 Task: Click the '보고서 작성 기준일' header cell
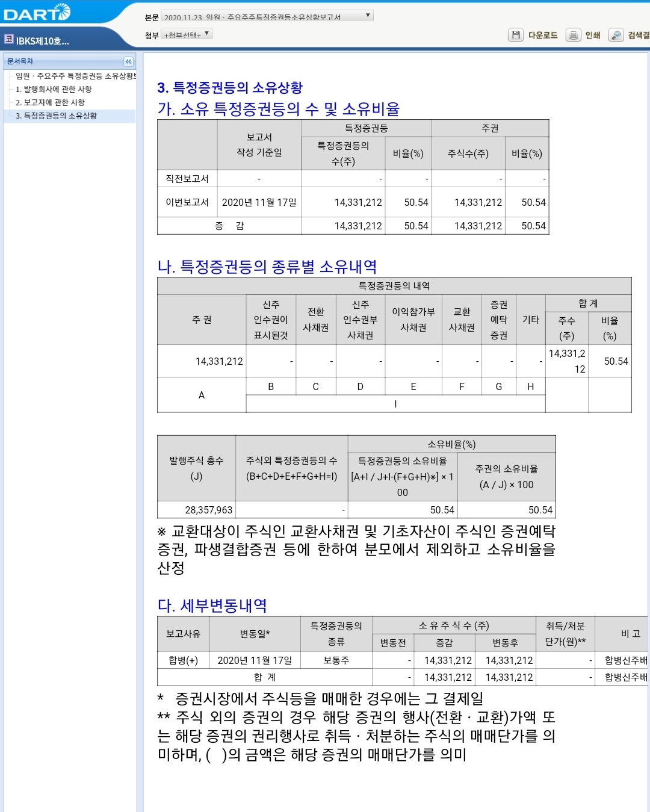click(259, 144)
